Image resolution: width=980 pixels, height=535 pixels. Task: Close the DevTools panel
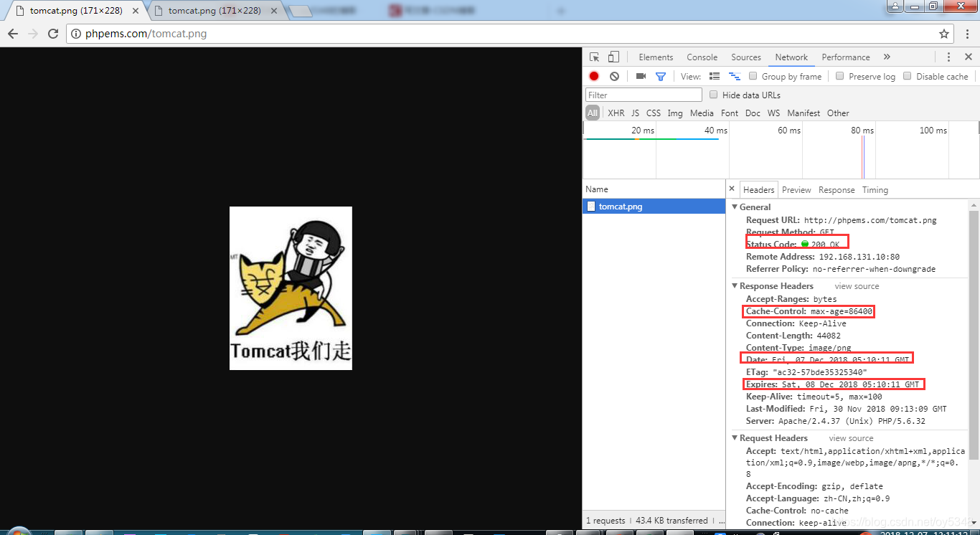coord(968,57)
